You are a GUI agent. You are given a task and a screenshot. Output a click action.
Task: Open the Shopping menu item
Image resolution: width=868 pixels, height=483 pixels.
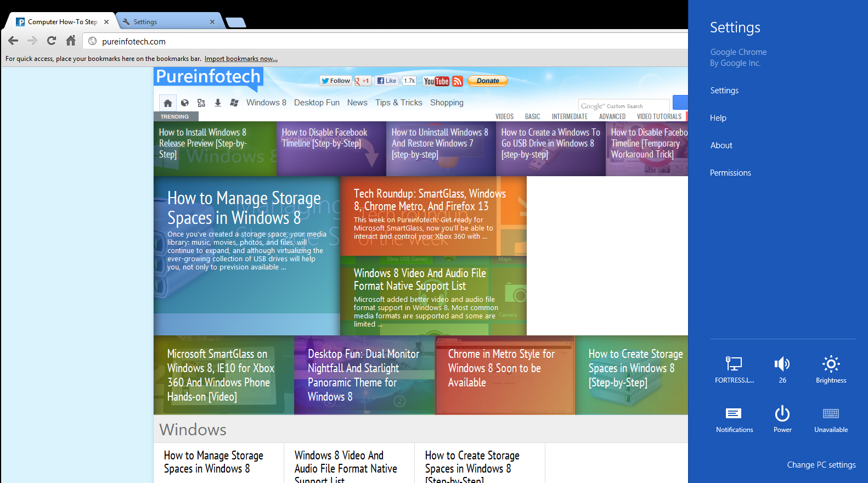coord(447,103)
